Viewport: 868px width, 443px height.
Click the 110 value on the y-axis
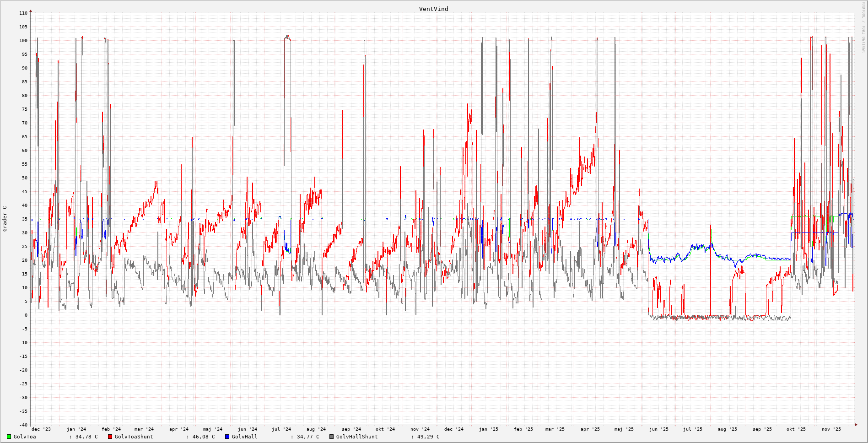[x=23, y=13]
